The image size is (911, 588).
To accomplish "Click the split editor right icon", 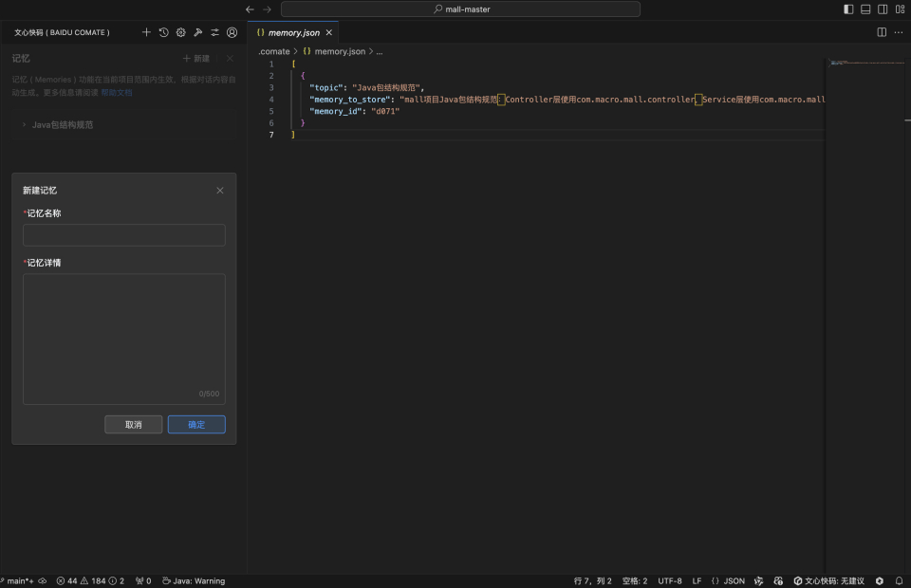I will pos(882,32).
